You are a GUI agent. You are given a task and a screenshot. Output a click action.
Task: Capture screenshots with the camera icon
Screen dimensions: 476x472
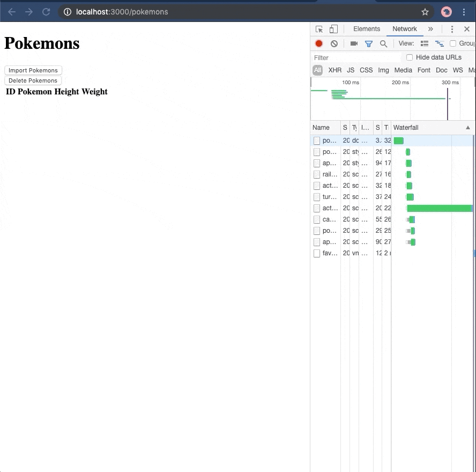[x=354, y=43]
